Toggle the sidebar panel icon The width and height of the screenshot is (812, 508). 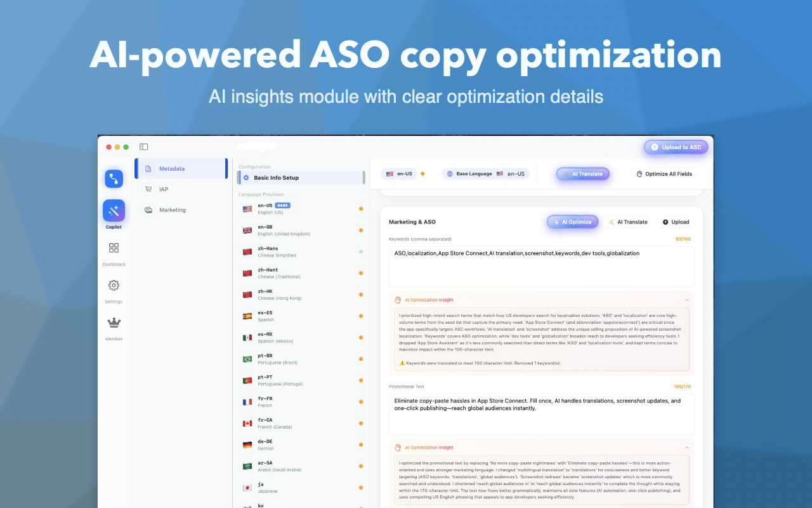(x=143, y=147)
